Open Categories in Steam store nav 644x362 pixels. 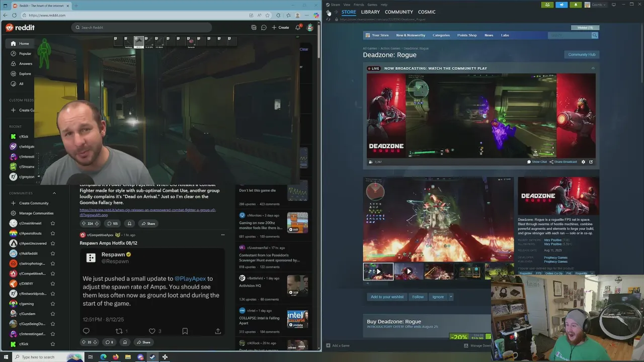[441, 35]
